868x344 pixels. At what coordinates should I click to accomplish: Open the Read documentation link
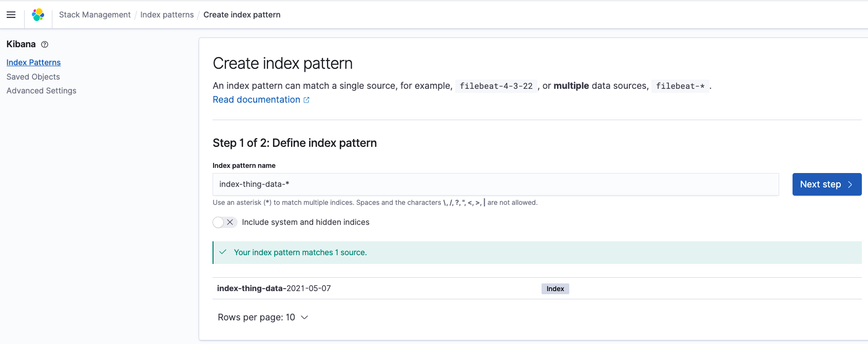point(256,100)
